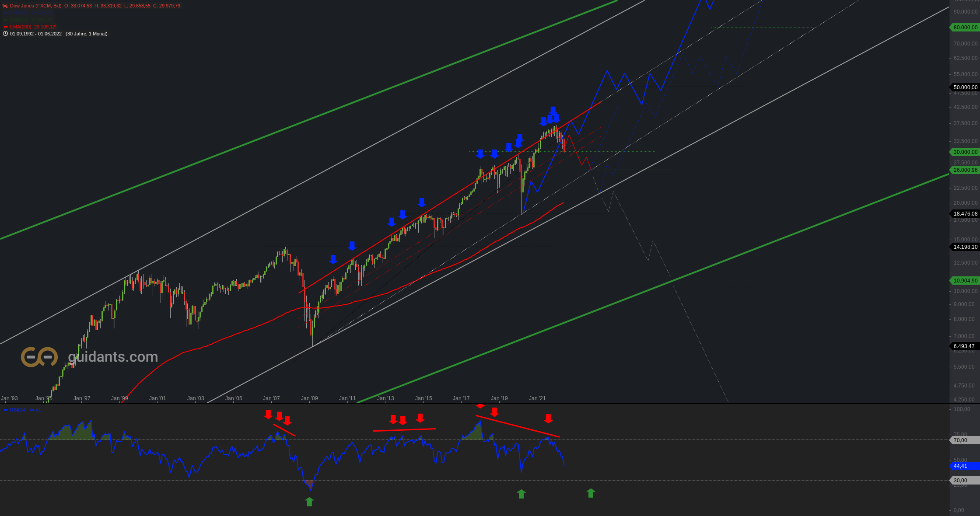Click the guidants.com watermark text

[x=113, y=357]
